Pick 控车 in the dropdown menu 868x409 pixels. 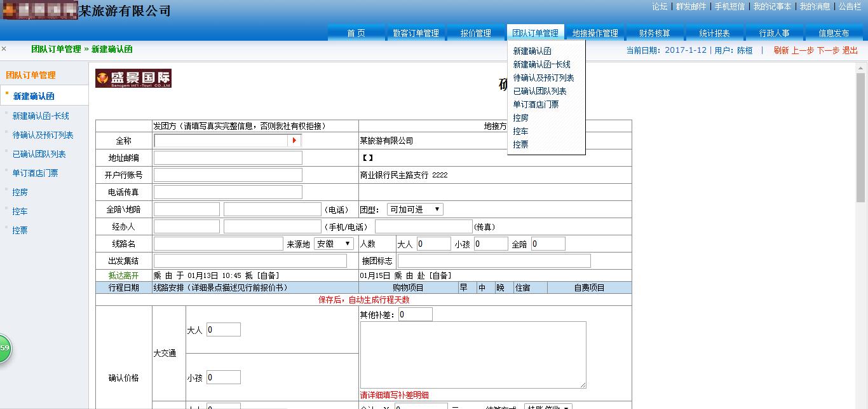coord(520,131)
